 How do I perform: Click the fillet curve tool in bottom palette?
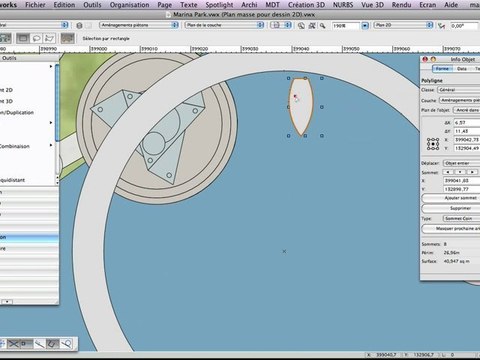pyautogui.click(x=52, y=343)
